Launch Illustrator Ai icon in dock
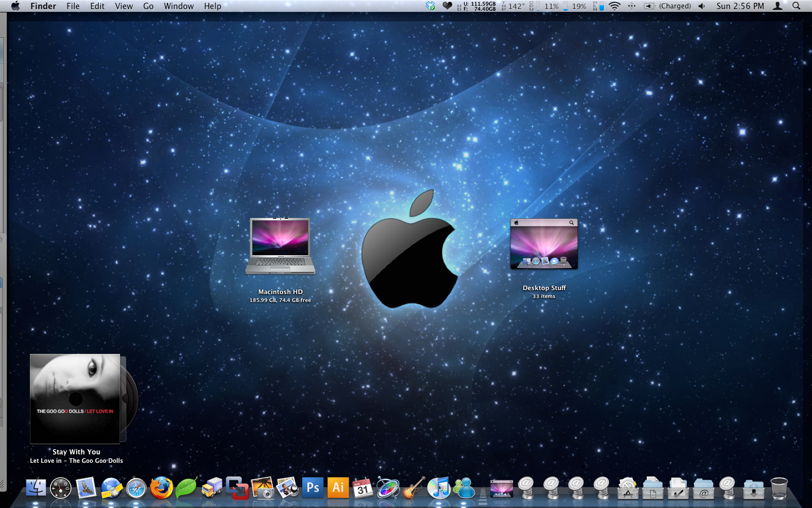 click(x=338, y=488)
